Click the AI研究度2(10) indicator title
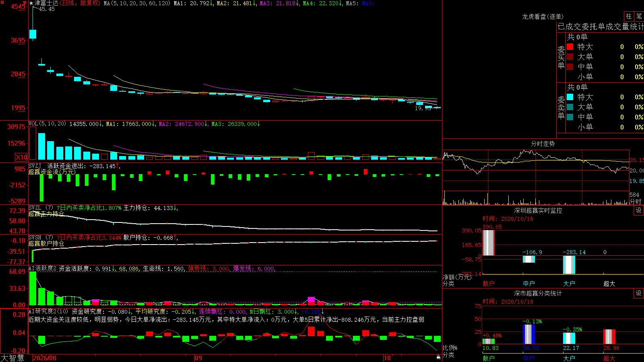 tap(48, 311)
